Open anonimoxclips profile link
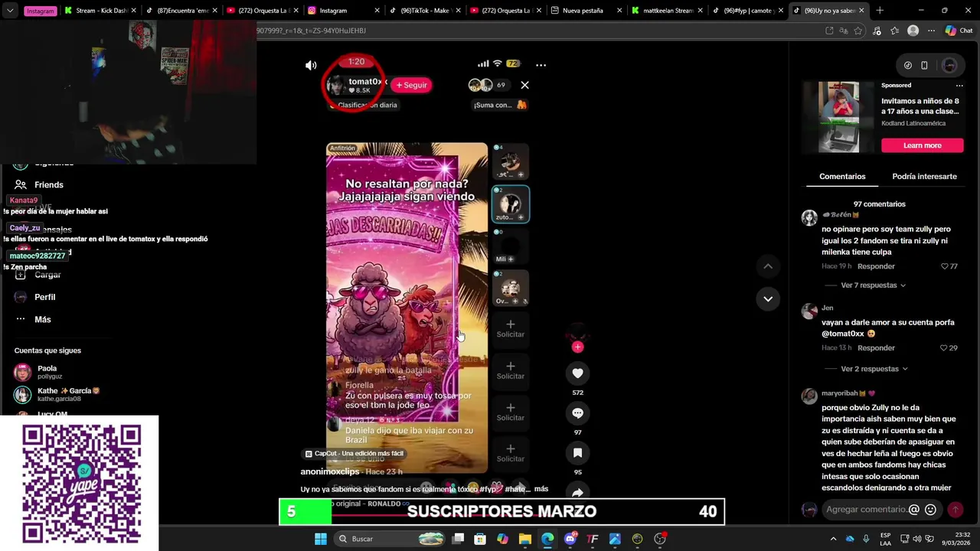 tap(330, 471)
